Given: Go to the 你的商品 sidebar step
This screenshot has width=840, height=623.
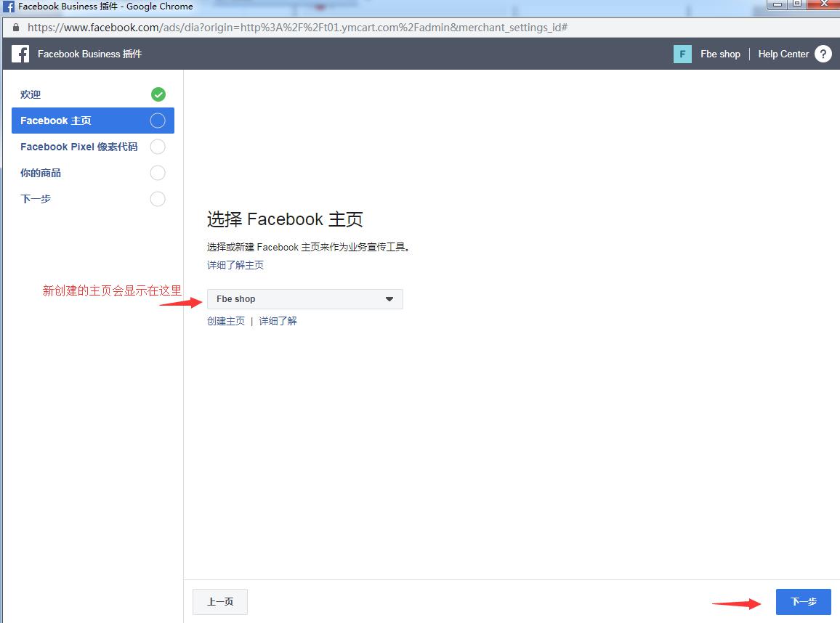Looking at the screenshot, I should 41,173.
